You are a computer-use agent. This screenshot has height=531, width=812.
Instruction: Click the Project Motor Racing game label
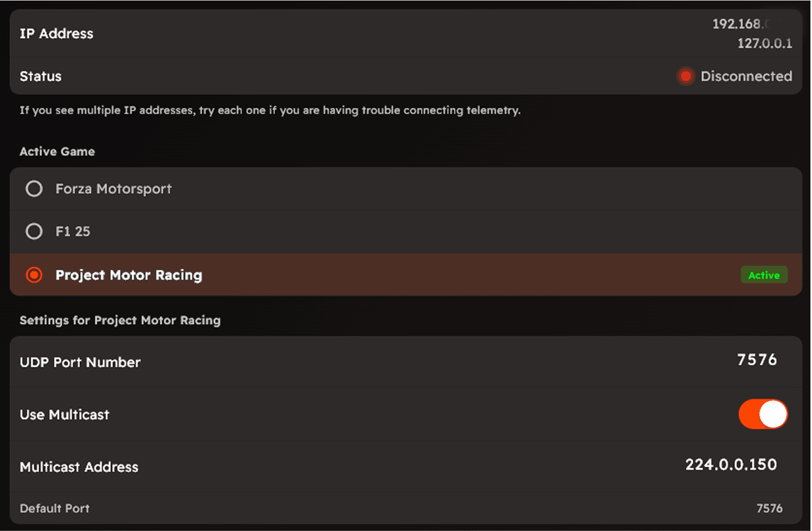pos(129,275)
